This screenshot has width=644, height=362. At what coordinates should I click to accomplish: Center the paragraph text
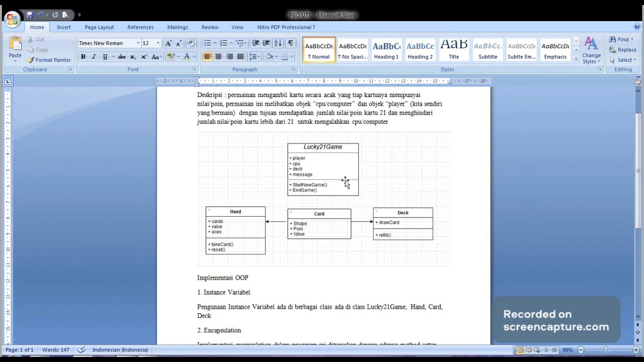[x=218, y=57]
